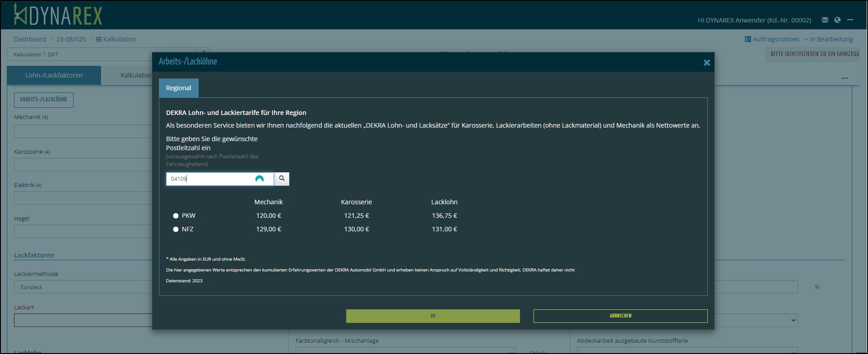Open the Lackiermethode Eurolack dropdown
This screenshot has height=354, width=868.
click(x=84, y=287)
